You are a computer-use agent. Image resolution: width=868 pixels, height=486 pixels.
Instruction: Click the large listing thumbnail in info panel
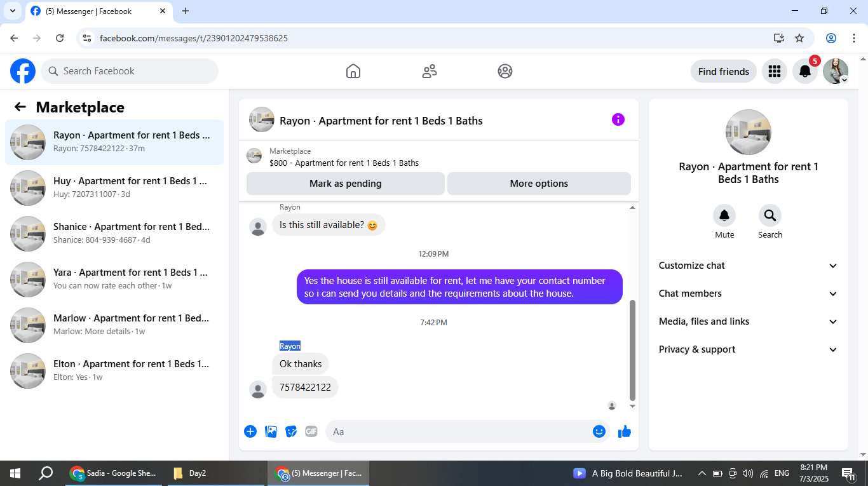(749, 132)
